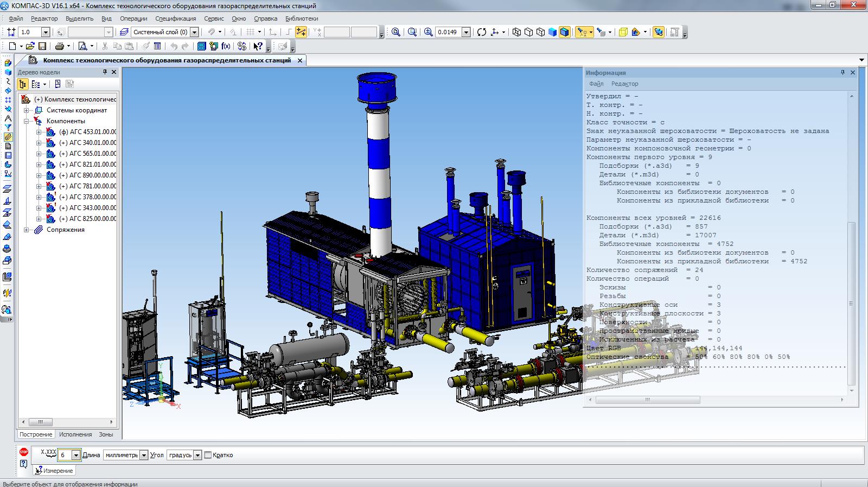Image resolution: width=868 pixels, height=487 pixels.
Task: Select the wireframe display mode icon
Action: 516,32
